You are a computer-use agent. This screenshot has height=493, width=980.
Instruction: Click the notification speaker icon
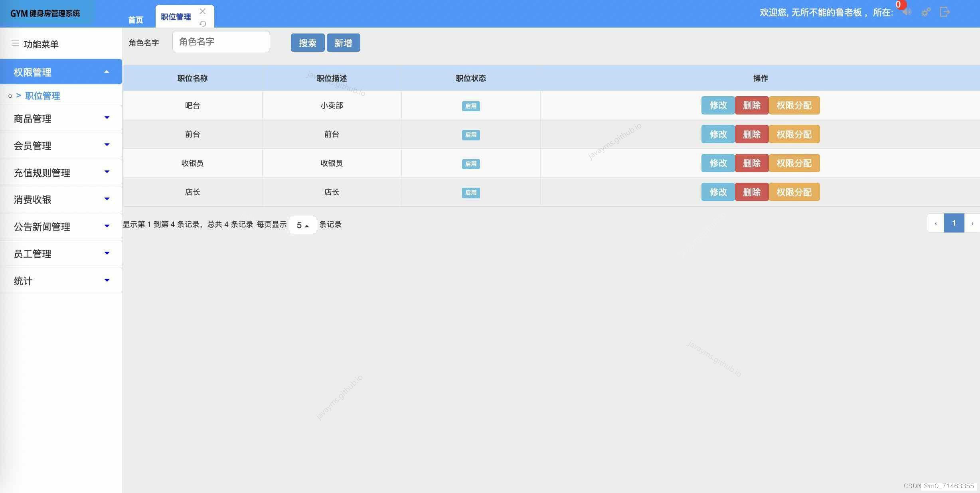(x=907, y=12)
